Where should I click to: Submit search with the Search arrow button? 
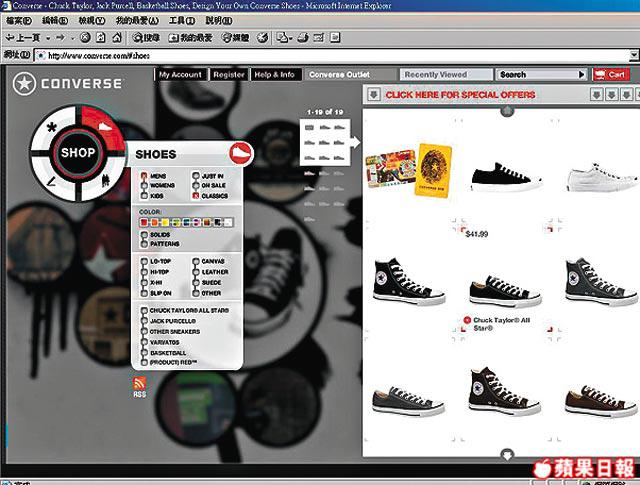pyautogui.click(x=581, y=75)
